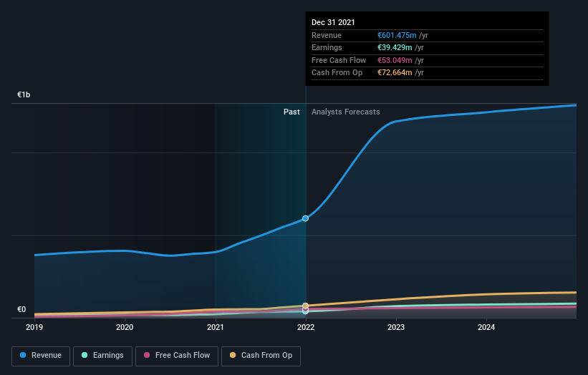This screenshot has width=588, height=375.
Task: Toggle the Free Cash Flow legend series
Action: point(177,356)
